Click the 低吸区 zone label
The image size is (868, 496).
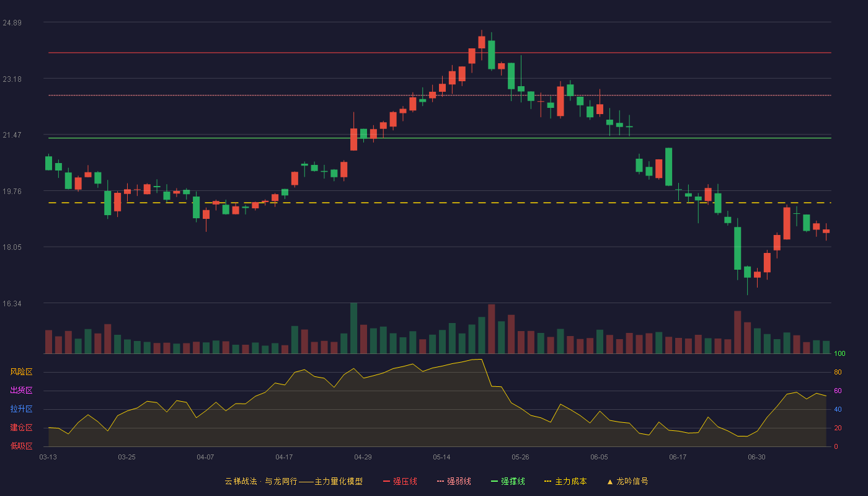coord(21,446)
